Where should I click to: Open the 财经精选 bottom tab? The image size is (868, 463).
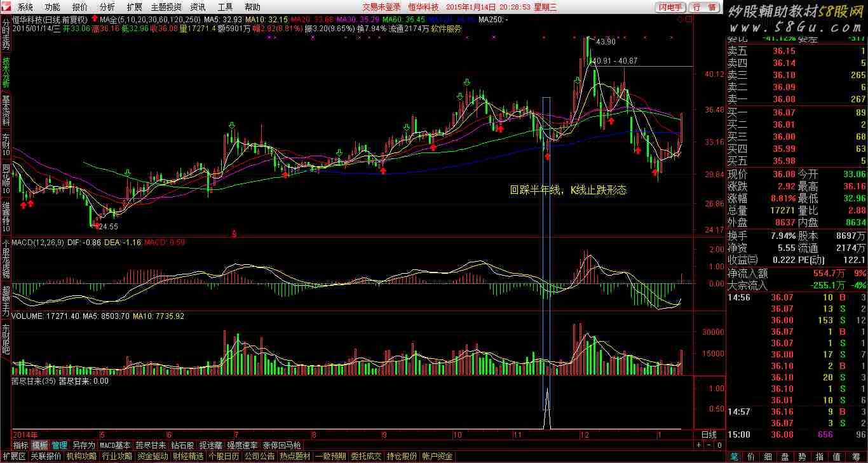pyautogui.click(x=188, y=456)
